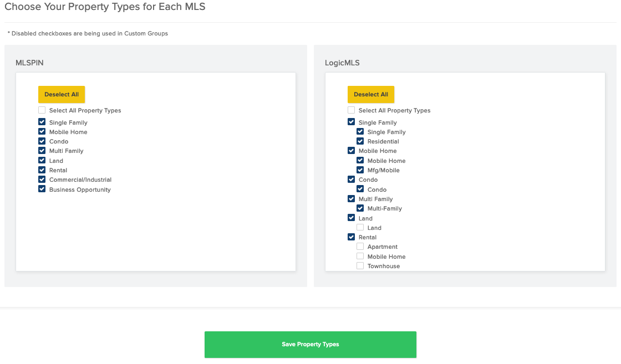The height and width of the screenshot is (364, 621).
Task: Check the Townhouse rental checkbox
Action: pos(360,266)
